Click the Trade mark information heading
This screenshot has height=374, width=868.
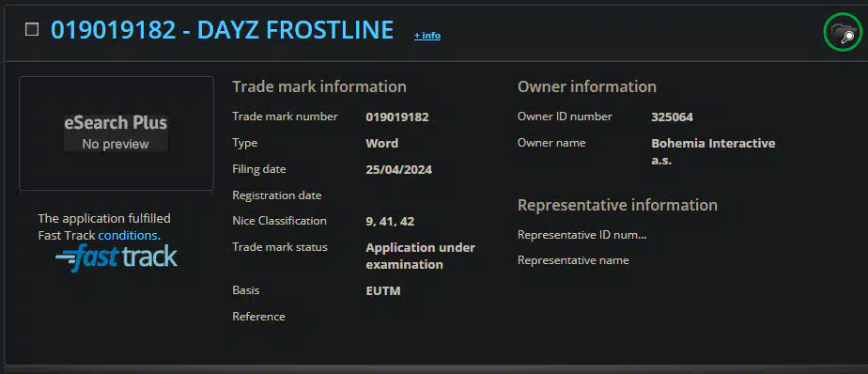tap(319, 87)
